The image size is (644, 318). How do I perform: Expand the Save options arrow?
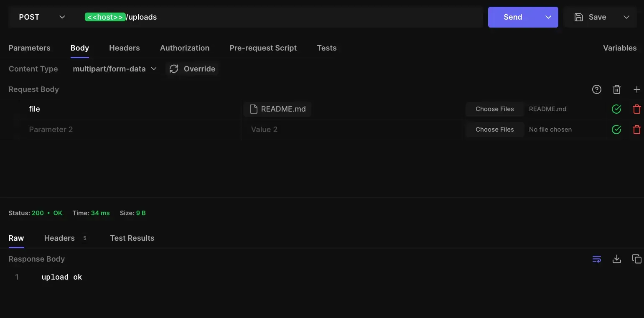tap(626, 17)
